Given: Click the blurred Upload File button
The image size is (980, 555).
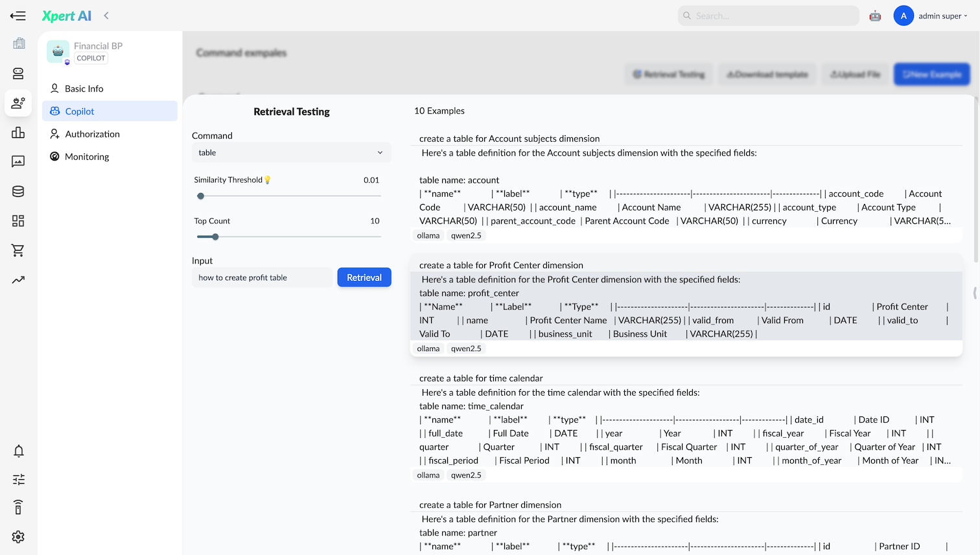Looking at the screenshot, I should tap(856, 74).
